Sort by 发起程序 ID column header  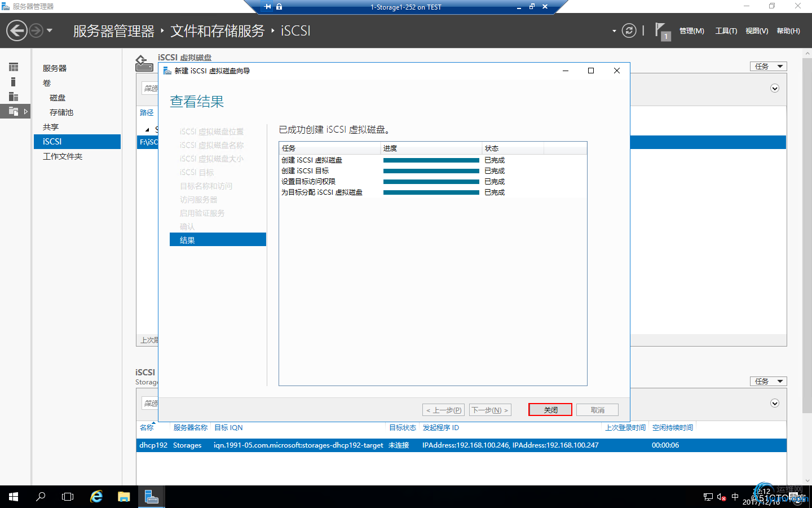point(441,428)
